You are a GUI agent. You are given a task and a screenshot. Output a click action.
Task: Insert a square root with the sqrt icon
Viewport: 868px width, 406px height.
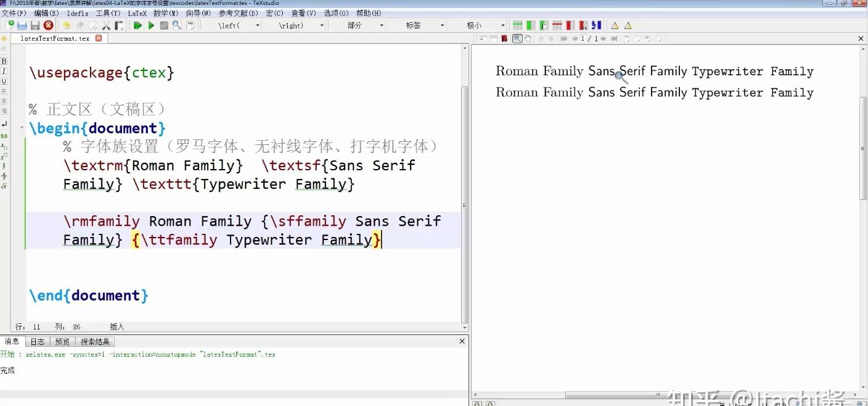point(4,186)
